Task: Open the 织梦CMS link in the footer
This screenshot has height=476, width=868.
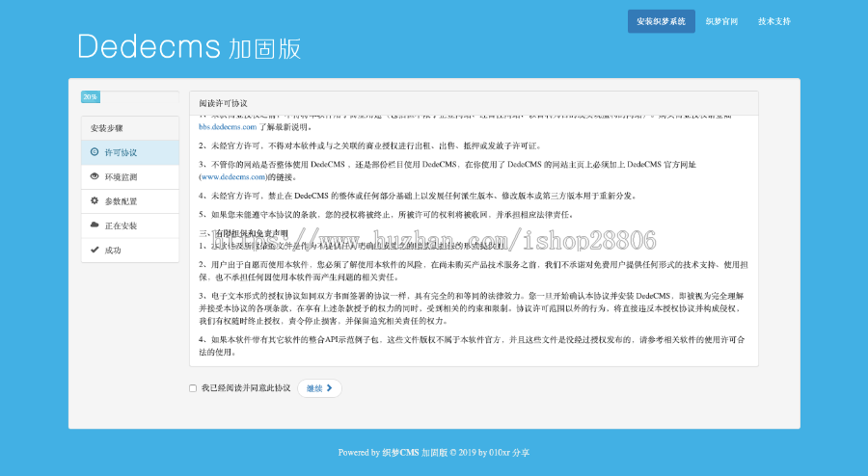Action: (x=402, y=452)
